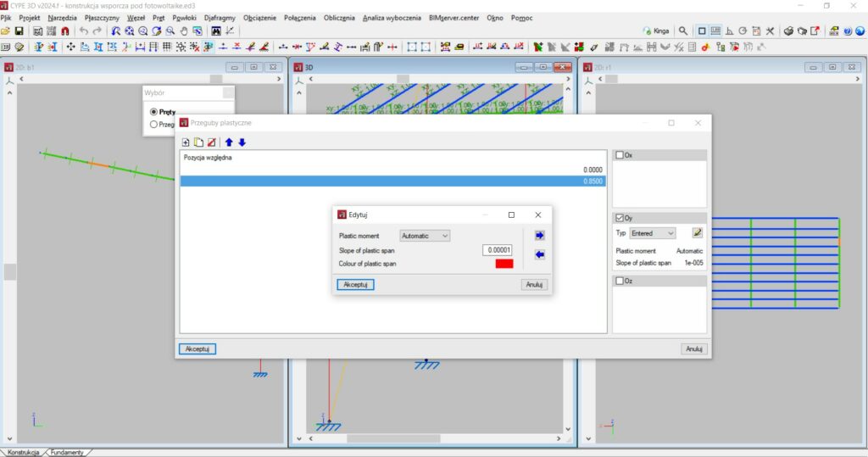Click the red Colour of plastic span swatch

(x=504, y=264)
